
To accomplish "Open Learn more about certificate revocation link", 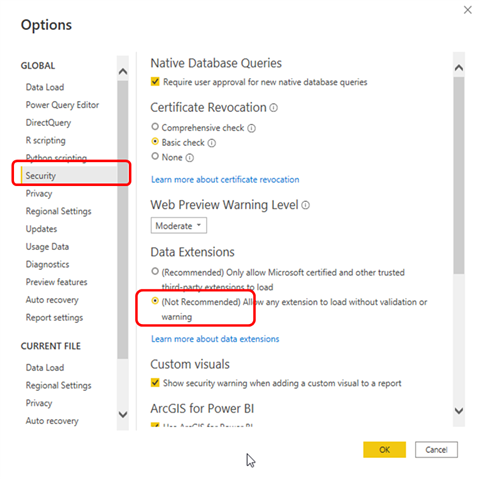I will [225, 180].
